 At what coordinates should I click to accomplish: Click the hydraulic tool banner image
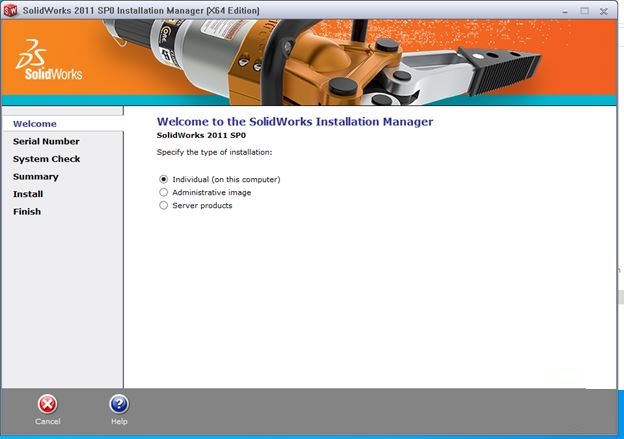tap(322, 62)
